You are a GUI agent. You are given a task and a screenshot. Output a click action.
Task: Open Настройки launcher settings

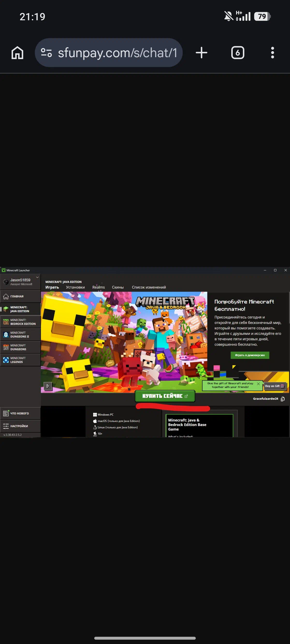(x=20, y=426)
